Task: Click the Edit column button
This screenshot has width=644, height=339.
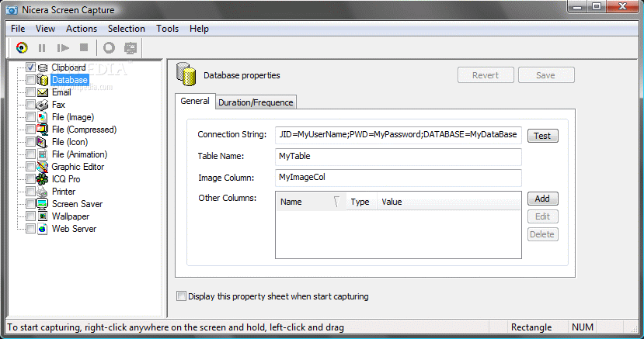Action: click(542, 216)
